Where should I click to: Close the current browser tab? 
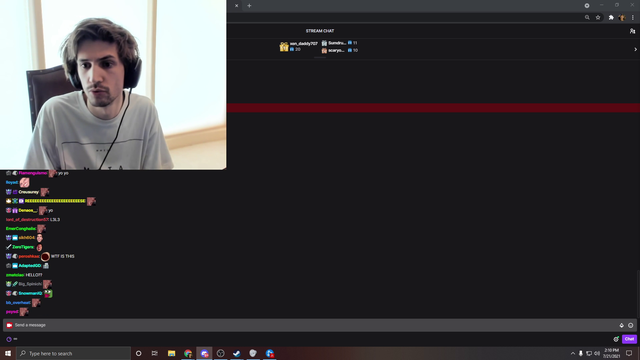[236, 6]
